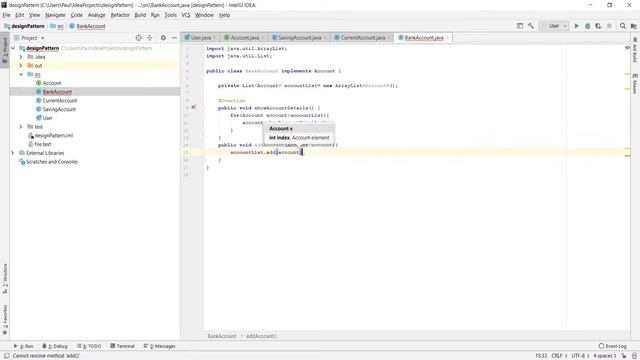Open the VCS menu
This screenshot has height=360, width=640.
pos(186,15)
